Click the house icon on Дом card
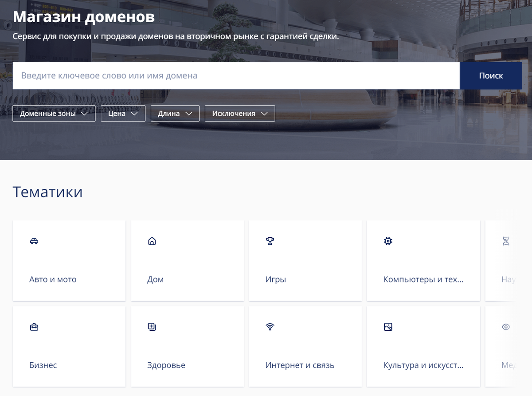532x396 pixels. [152, 241]
